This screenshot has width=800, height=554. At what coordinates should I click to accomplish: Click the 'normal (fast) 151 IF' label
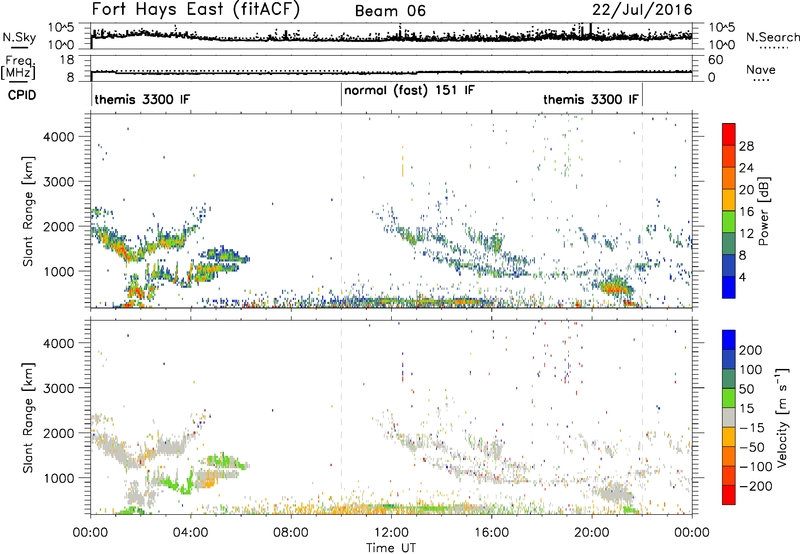[x=409, y=90]
